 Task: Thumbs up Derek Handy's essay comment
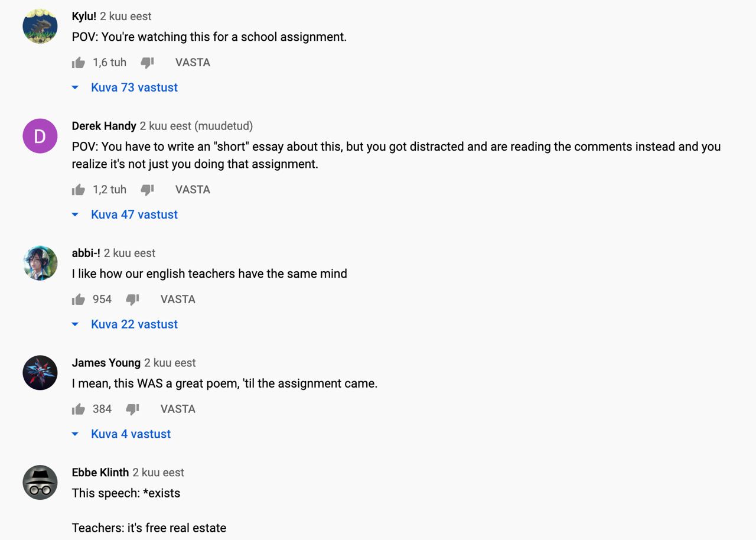click(79, 190)
